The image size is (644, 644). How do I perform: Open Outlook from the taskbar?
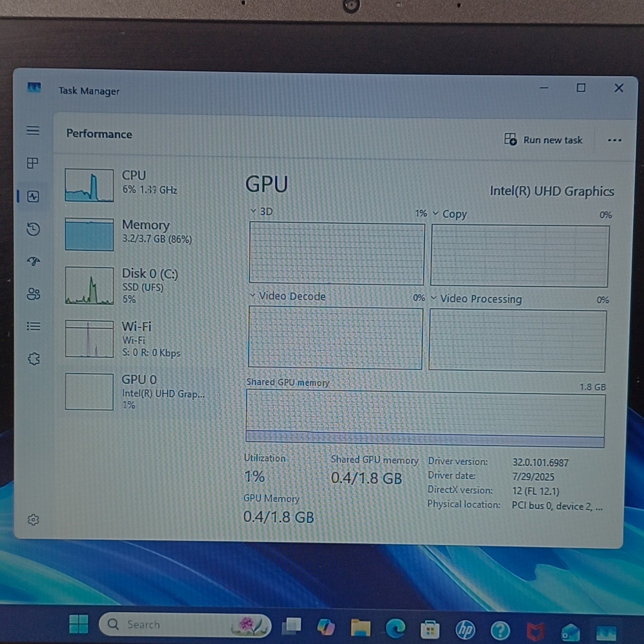[570, 632]
